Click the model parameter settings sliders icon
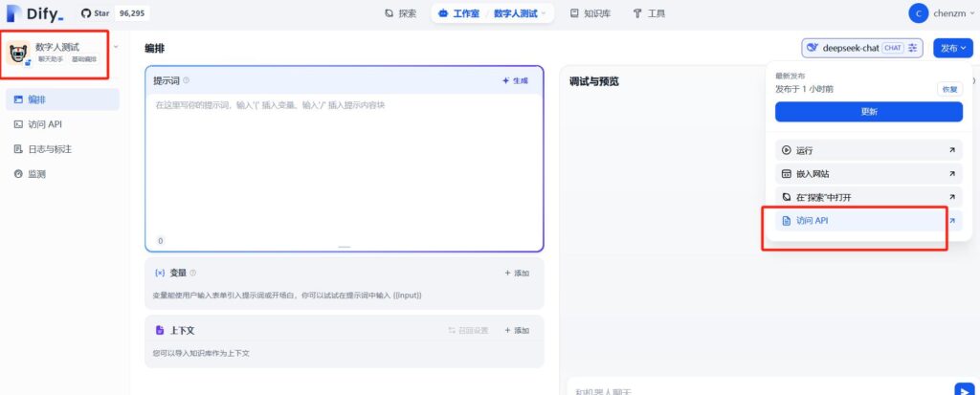Viewport: 980px width, 395px height. [913, 48]
